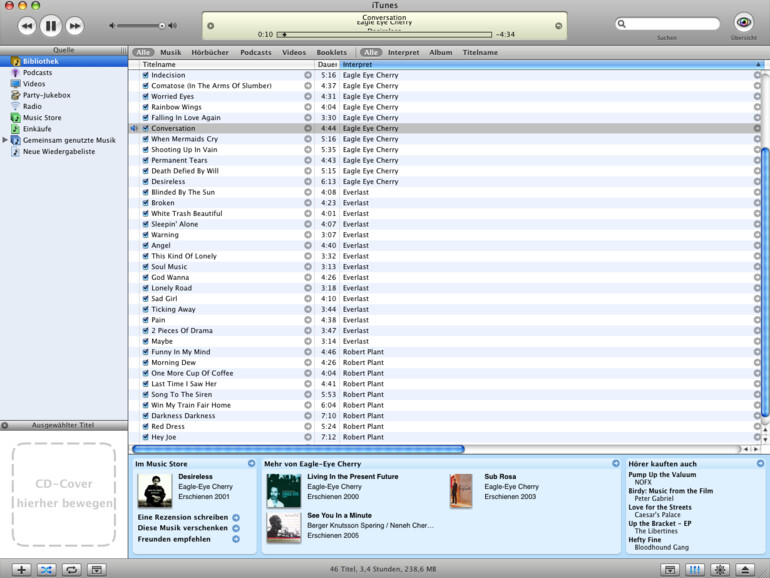Open Einkäufe purchased playlist
The height and width of the screenshot is (578, 770).
click(x=37, y=129)
